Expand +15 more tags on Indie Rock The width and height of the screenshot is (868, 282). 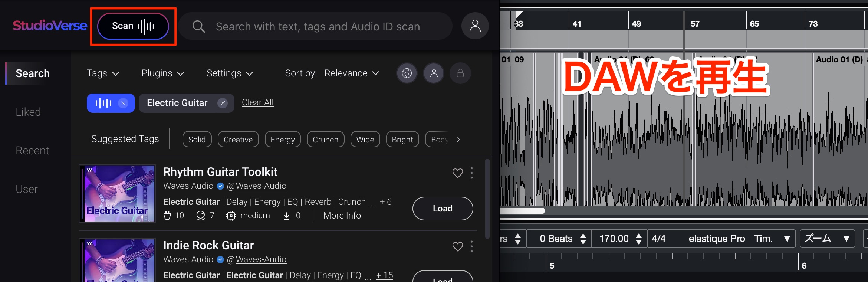coord(384,275)
